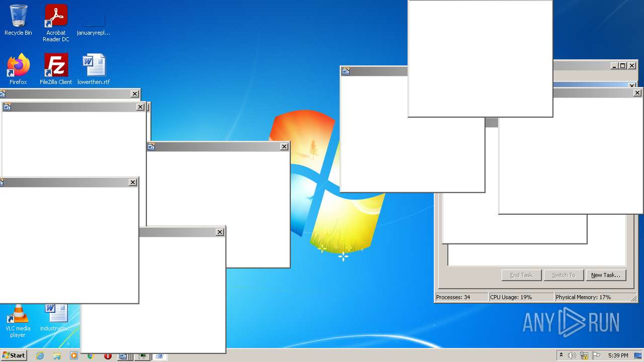
Task: Launch Acrobat Reader DC from desktop
Action: (56, 23)
